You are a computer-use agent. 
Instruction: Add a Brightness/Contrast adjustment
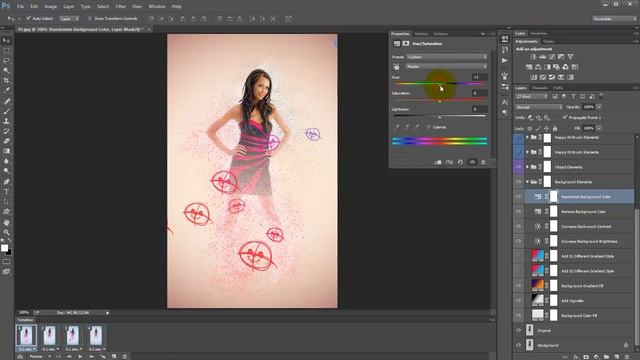tap(533, 57)
